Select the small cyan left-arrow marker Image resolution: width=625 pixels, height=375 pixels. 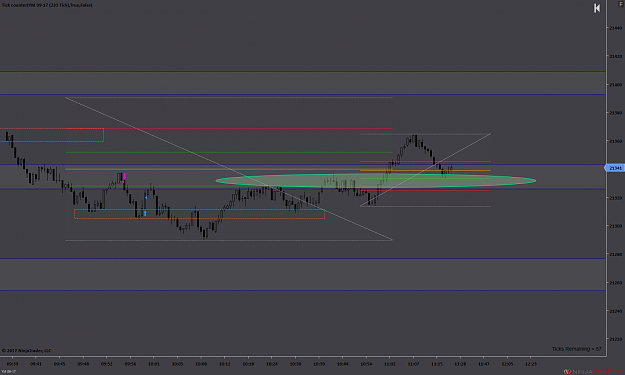pyautogui.click(x=146, y=197)
